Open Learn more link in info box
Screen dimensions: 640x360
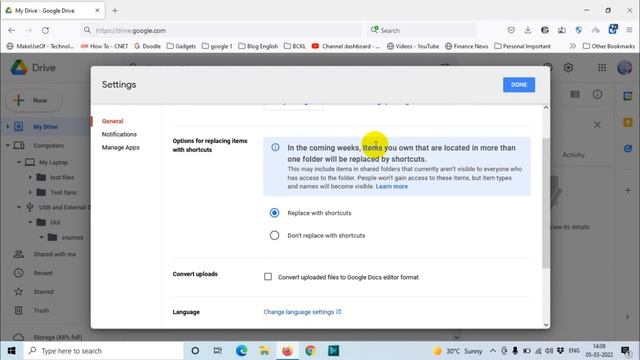pyautogui.click(x=391, y=186)
